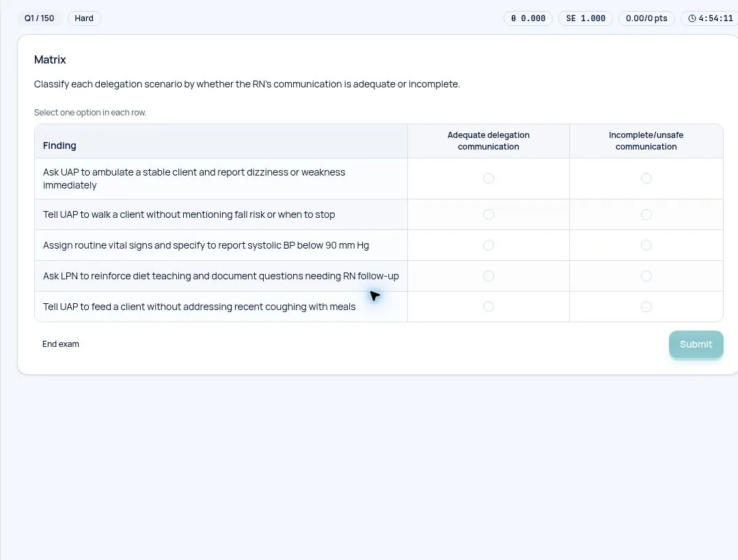This screenshot has height=560, width=738.
Task: Click the 'Ask LPN to reinforce diet teaching' text
Action: click(221, 276)
